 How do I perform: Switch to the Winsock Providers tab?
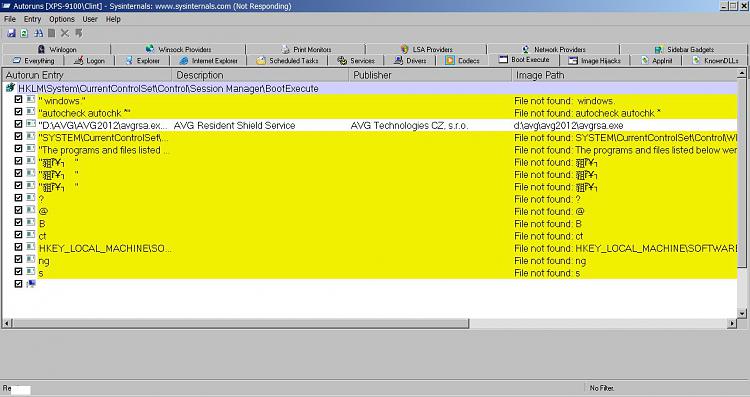click(178, 49)
